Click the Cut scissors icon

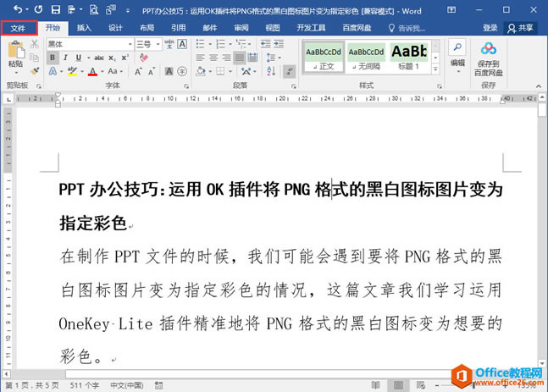point(34,44)
